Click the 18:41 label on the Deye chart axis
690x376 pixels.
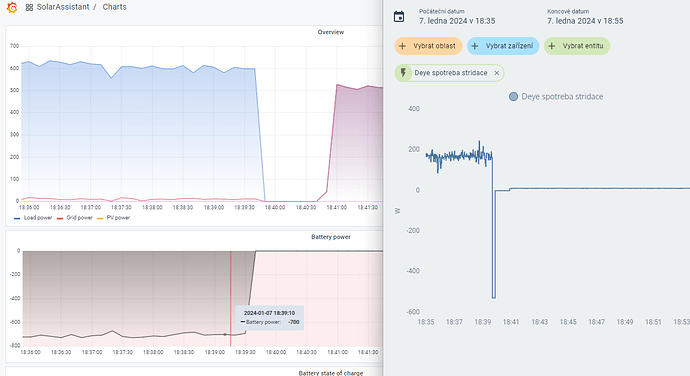point(511,322)
